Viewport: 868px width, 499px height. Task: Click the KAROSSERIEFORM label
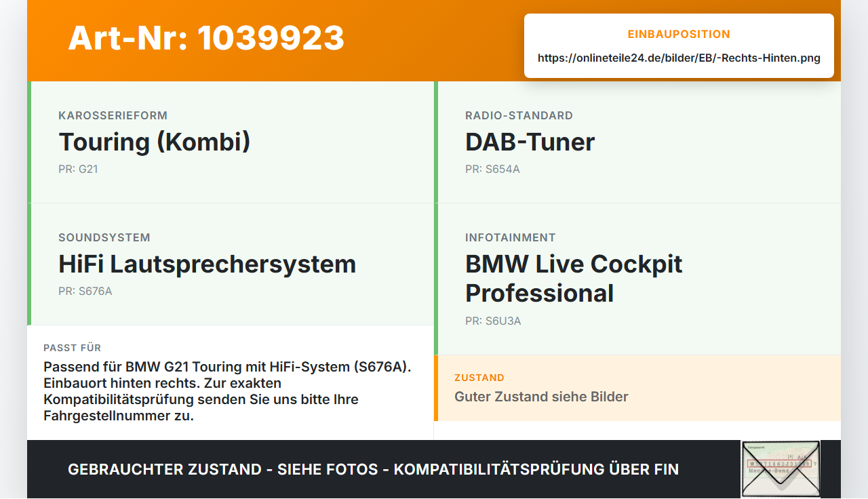pyautogui.click(x=113, y=115)
